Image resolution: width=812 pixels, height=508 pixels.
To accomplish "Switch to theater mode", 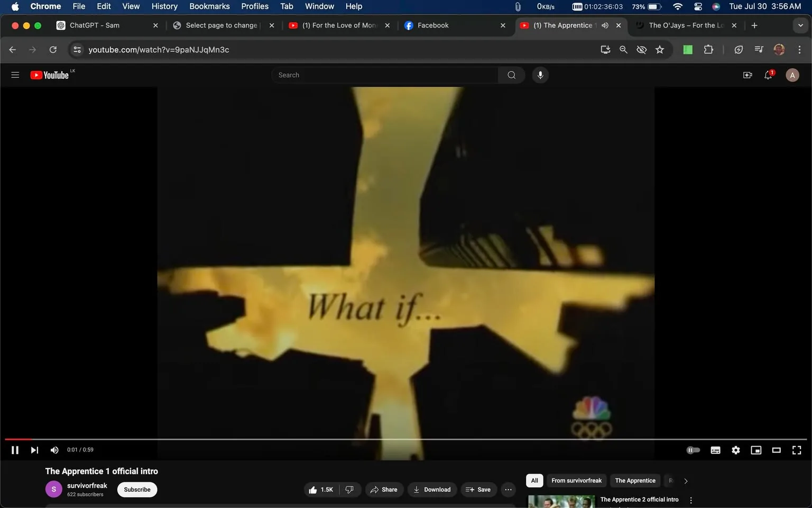I will pyautogui.click(x=776, y=450).
